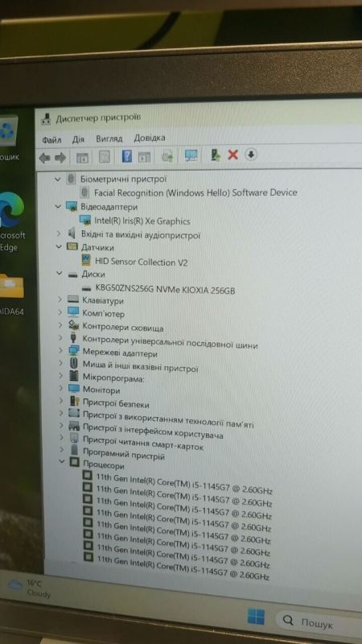Select the Контролери сховища category
The image size is (362, 644).
pos(123,328)
